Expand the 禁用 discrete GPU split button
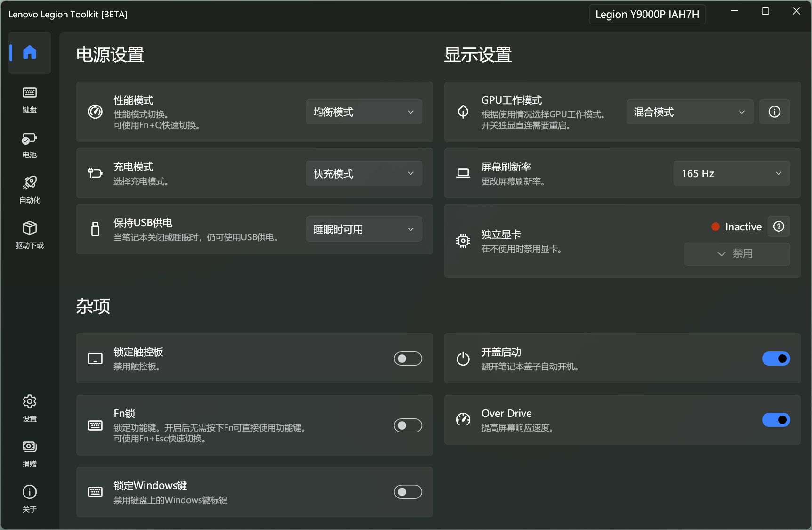The image size is (812, 530). (737, 254)
